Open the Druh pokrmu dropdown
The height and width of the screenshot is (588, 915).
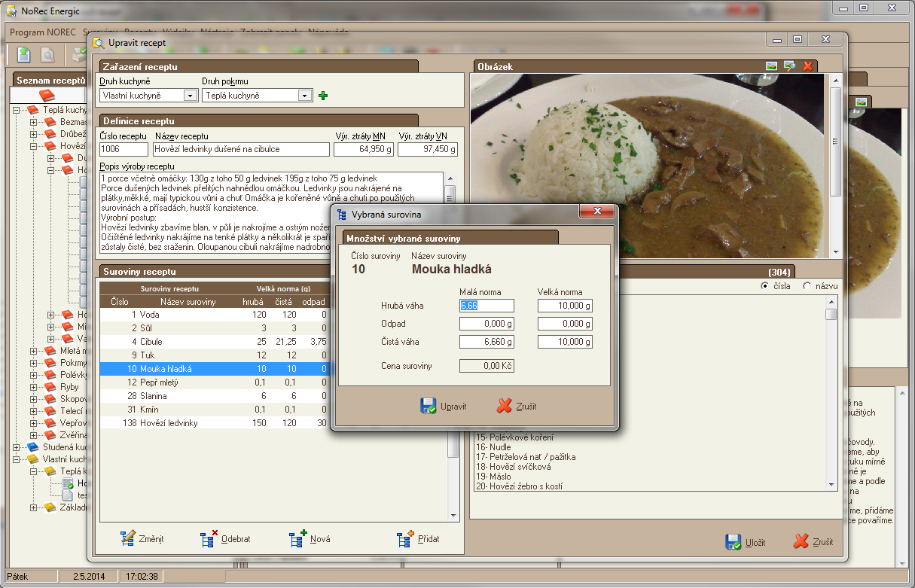pos(304,96)
